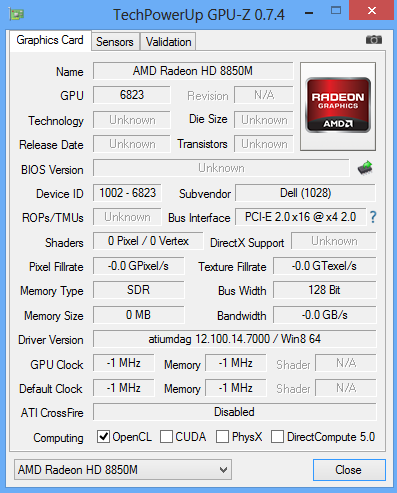Screen dimensions: 397x493
Task: Minimize the GPU-Z window
Action: [309, 13]
